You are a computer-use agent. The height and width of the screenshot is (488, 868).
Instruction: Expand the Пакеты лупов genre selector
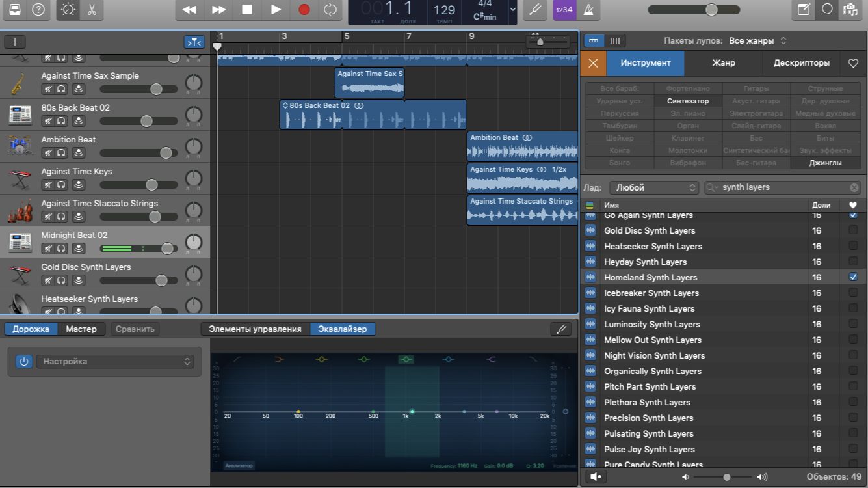point(757,41)
